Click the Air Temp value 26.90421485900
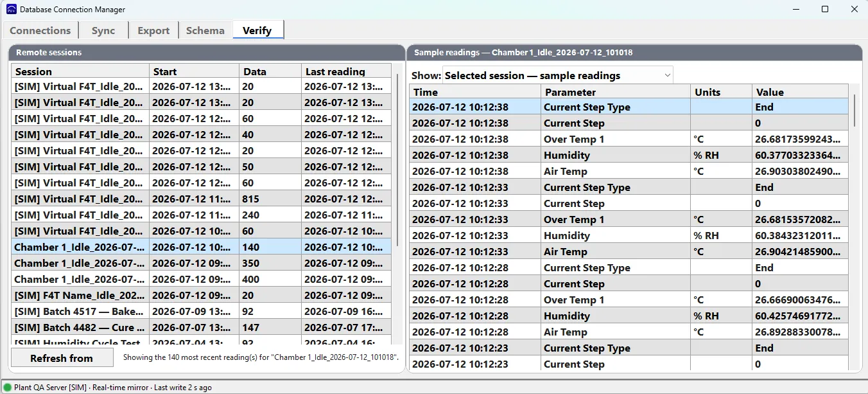This screenshot has width=868, height=394. [800, 251]
